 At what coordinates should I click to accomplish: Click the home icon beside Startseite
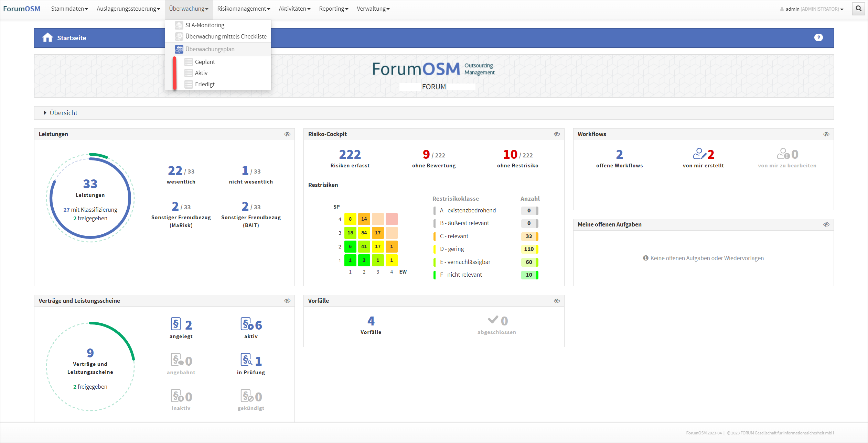pyautogui.click(x=47, y=37)
